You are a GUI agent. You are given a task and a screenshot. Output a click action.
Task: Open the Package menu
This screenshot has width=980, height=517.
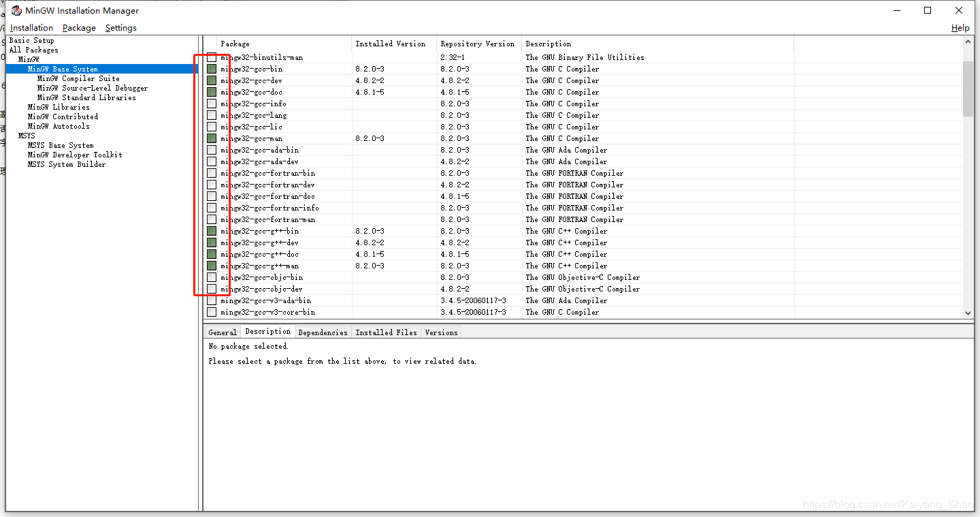pos(79,28)
